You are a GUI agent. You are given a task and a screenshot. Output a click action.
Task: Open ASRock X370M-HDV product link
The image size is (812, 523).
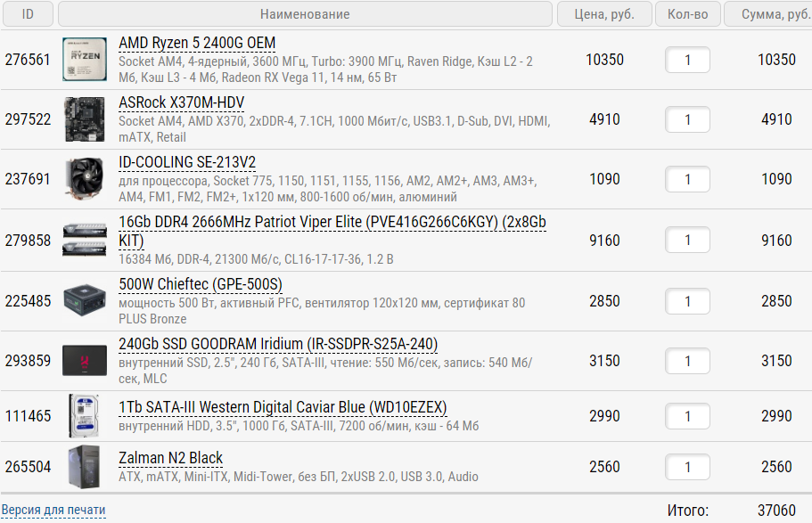pos(181,102)
